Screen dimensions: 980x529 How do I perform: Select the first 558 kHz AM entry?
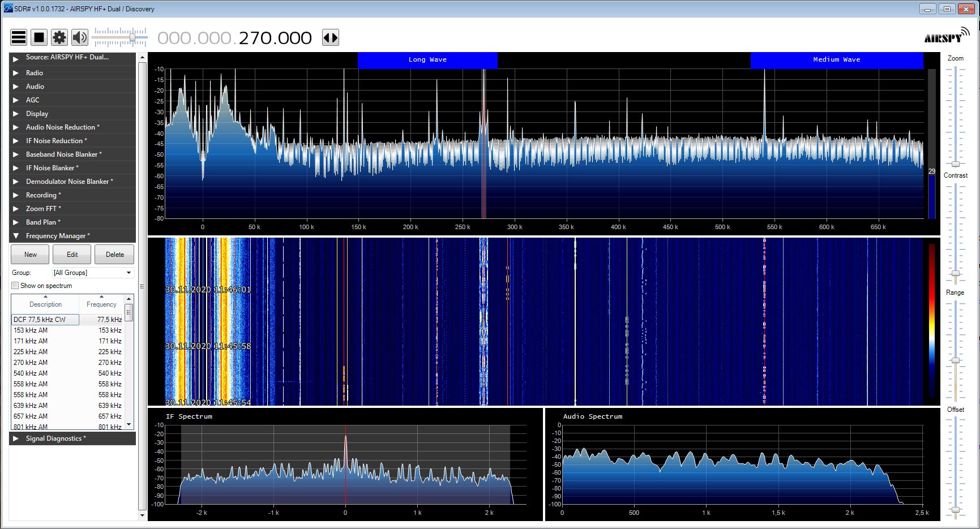tap(67, 384)
